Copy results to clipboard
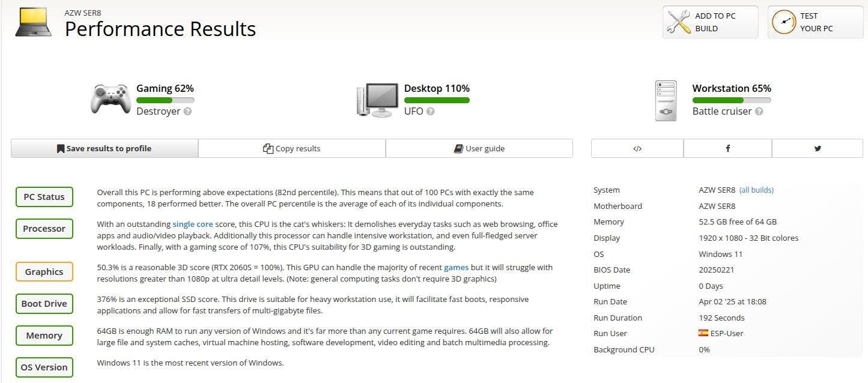The width and height of the screenshot is (868, 383). 292,148
